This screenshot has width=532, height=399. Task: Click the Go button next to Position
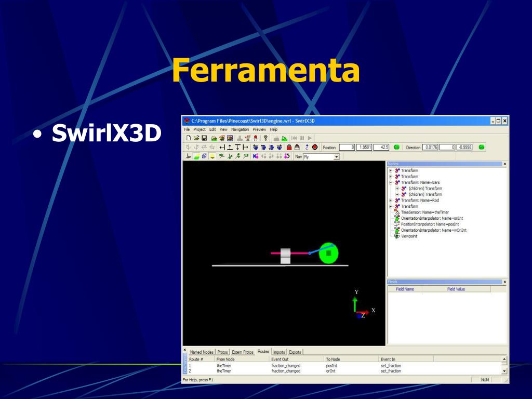coord(396,147)
